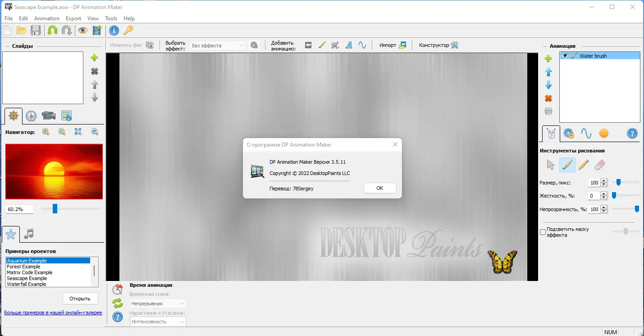Open the Edit menu
Viewport: 644px width, 336px height.
click(x=23, y=18)
